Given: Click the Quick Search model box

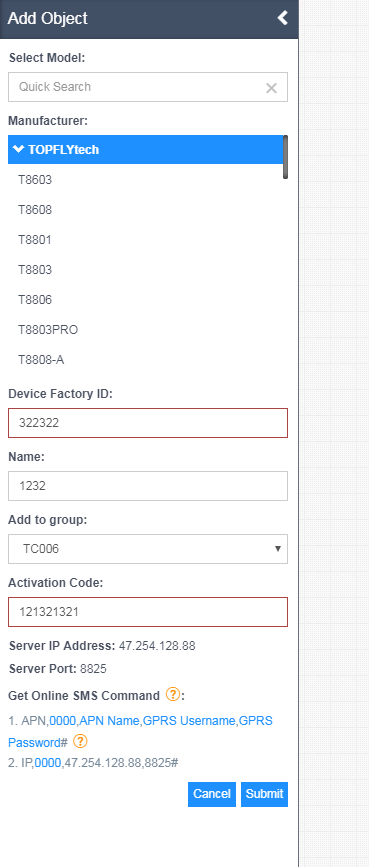Looking at the screenshot, I should tap(136, 87).
